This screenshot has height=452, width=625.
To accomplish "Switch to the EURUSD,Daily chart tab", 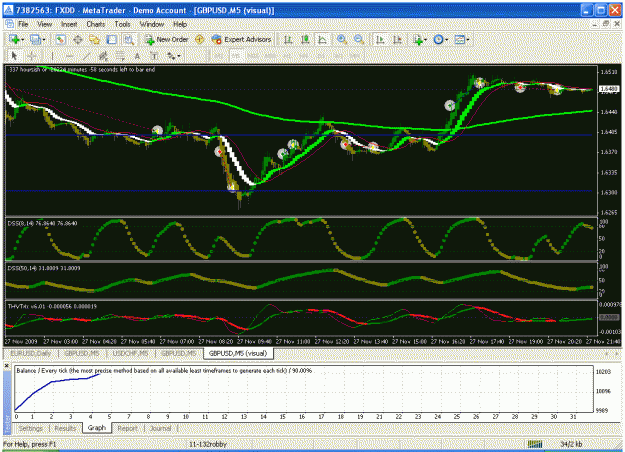I will click(31, 353).
